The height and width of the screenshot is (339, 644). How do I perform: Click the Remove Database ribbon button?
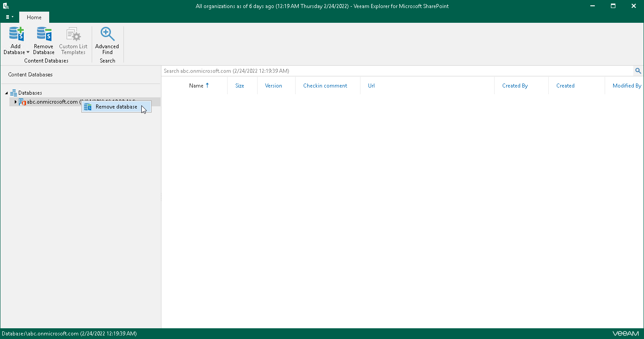[x=44, y=41]
